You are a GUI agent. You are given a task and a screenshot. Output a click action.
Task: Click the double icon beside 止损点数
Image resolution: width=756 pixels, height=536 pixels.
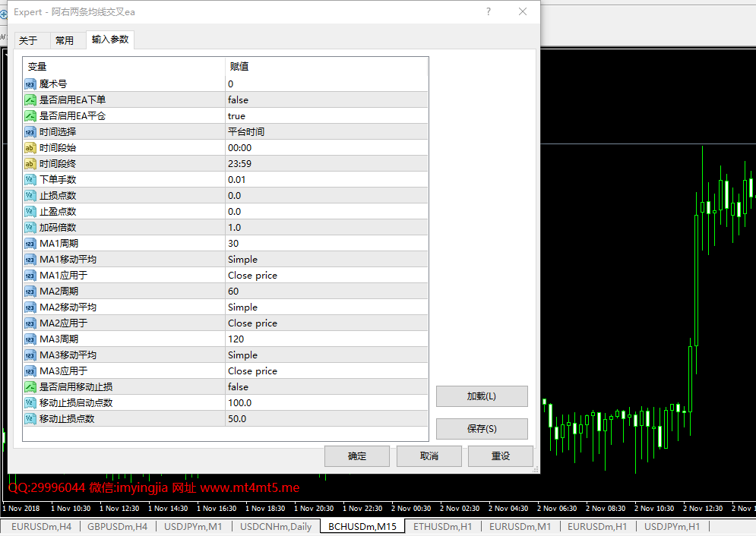tap(30, 196)
